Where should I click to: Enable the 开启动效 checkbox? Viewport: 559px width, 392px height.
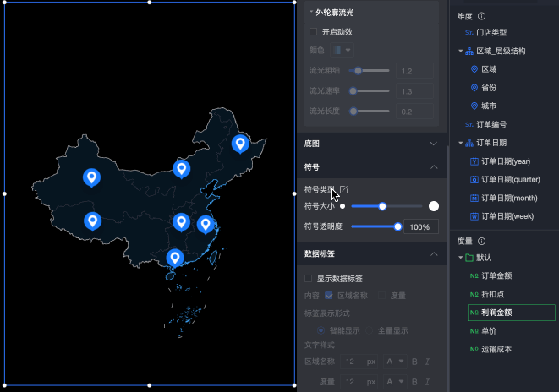pos(314,32)
